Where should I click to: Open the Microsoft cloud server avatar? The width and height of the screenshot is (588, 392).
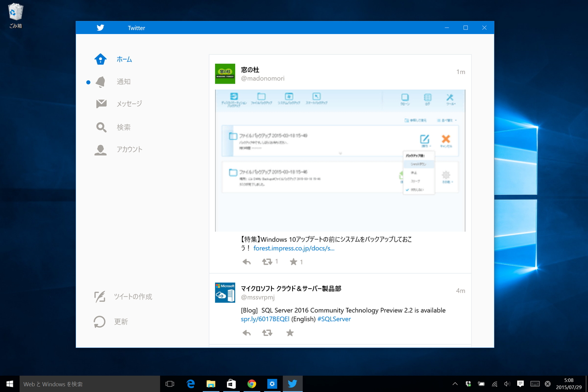coord(225,293)
